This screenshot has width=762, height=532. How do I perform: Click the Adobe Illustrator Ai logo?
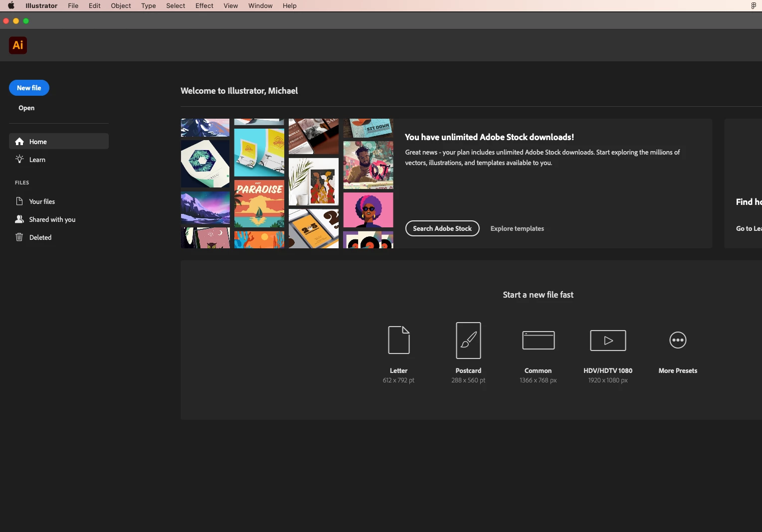[x=18, y=45]
